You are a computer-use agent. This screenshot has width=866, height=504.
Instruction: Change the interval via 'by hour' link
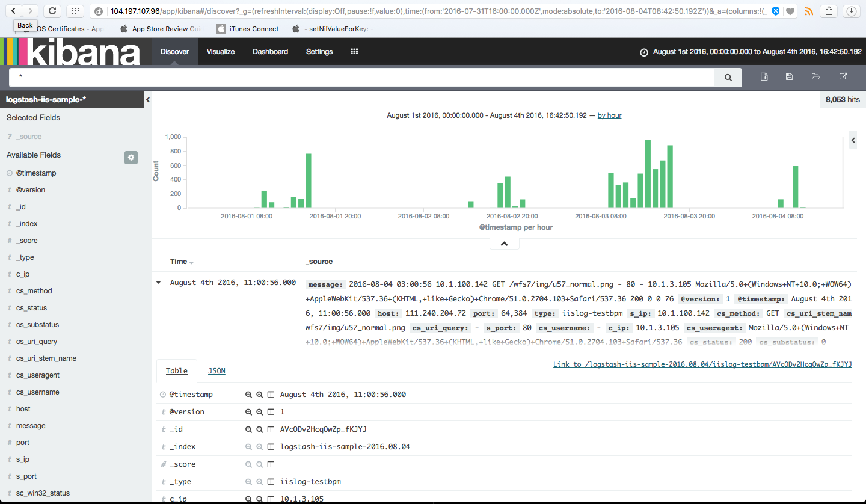(609, 115)
